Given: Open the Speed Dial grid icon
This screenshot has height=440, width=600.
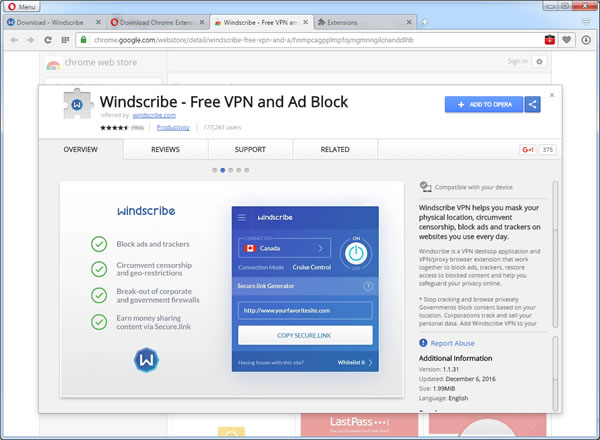Looking at the screenshot, I should tap(65, 40).
